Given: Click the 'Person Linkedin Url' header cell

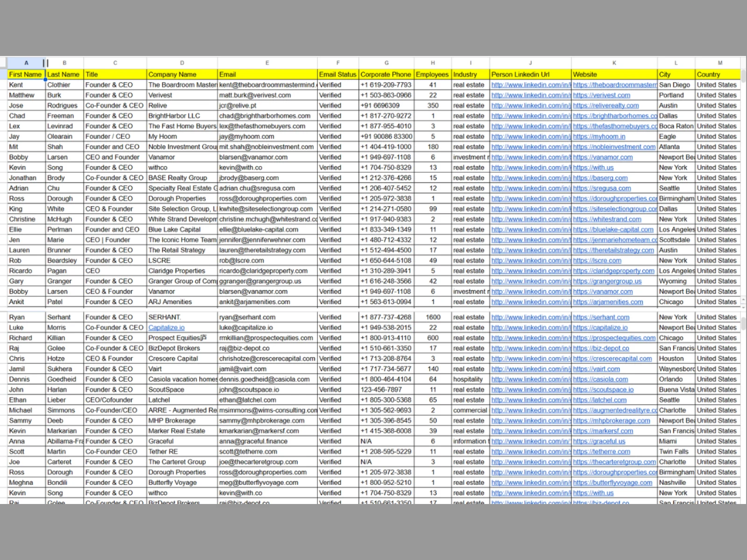Looking at the screenshot, I should 530,74.
